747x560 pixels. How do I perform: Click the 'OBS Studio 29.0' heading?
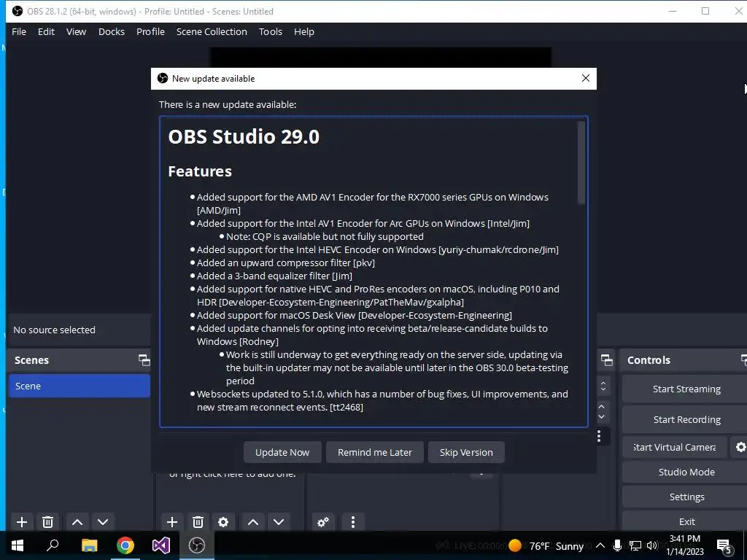coord(244,136)
